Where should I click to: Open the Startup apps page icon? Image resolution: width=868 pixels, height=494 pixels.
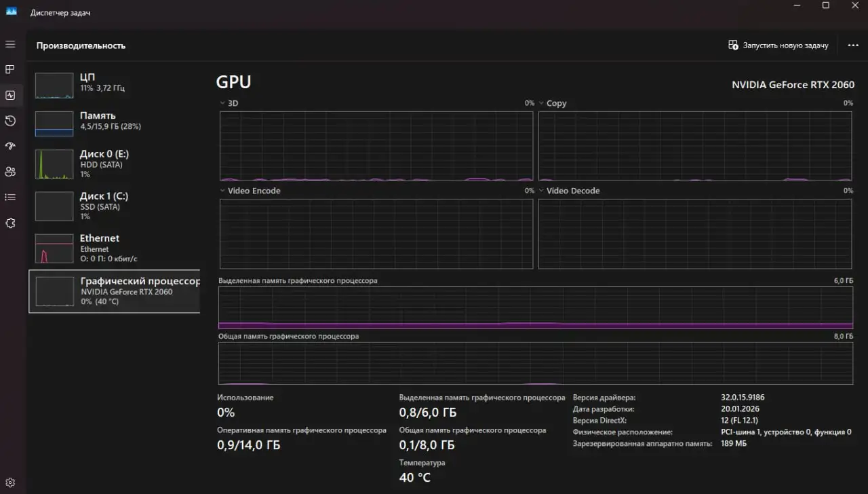(x=10, y=146)
